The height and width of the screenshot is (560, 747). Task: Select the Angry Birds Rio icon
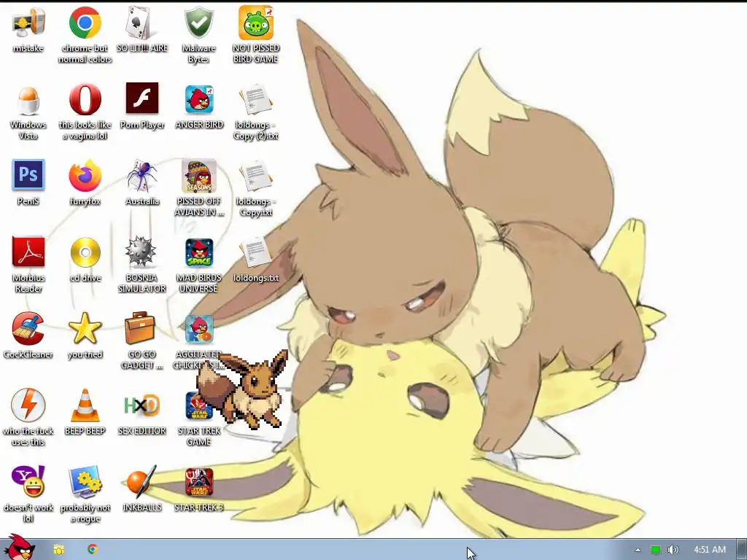[199, 330]
